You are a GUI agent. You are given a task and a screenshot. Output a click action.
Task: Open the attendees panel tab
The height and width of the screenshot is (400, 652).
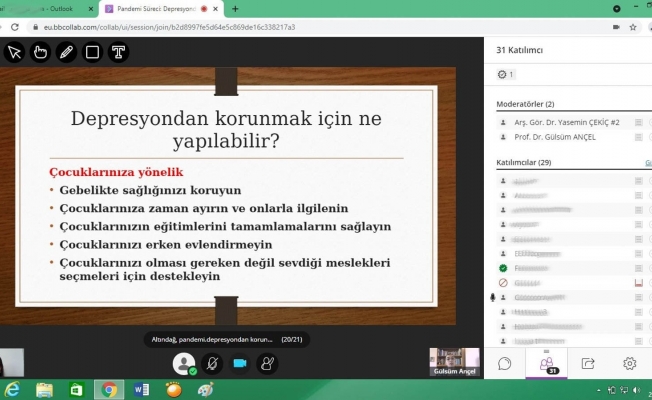pos(546,364)
